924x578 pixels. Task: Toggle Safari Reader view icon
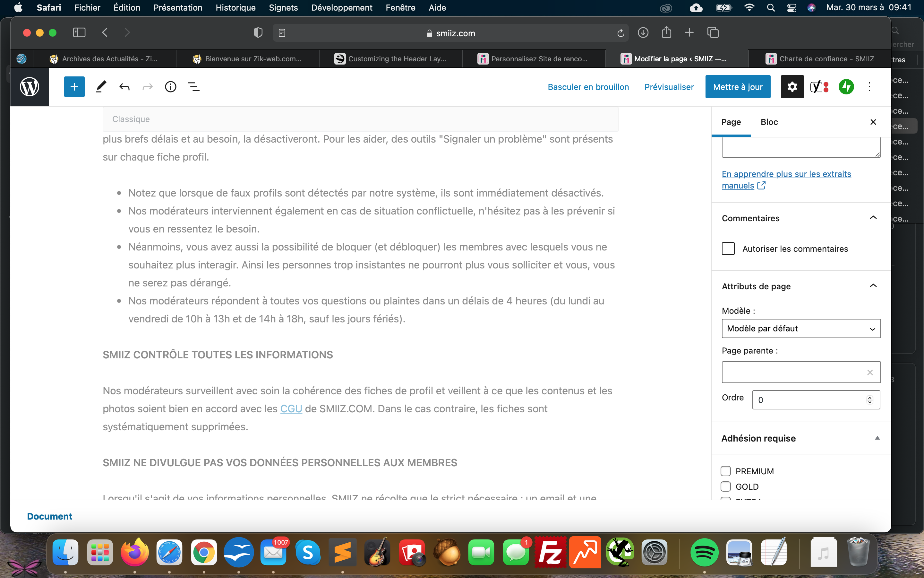[x=282, y=33]
